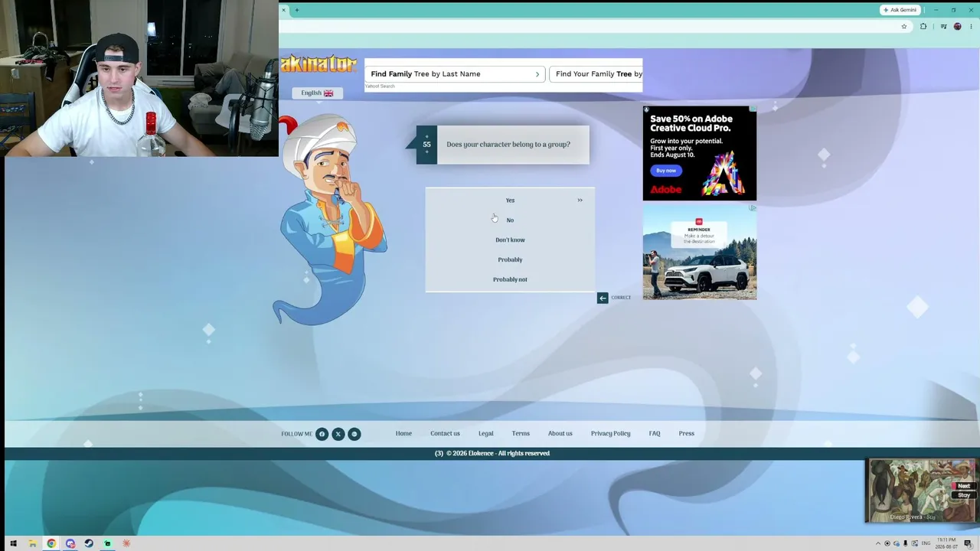The image size is (980, 551).
Task: Select the Probably not answer
Action: point(510,280)
